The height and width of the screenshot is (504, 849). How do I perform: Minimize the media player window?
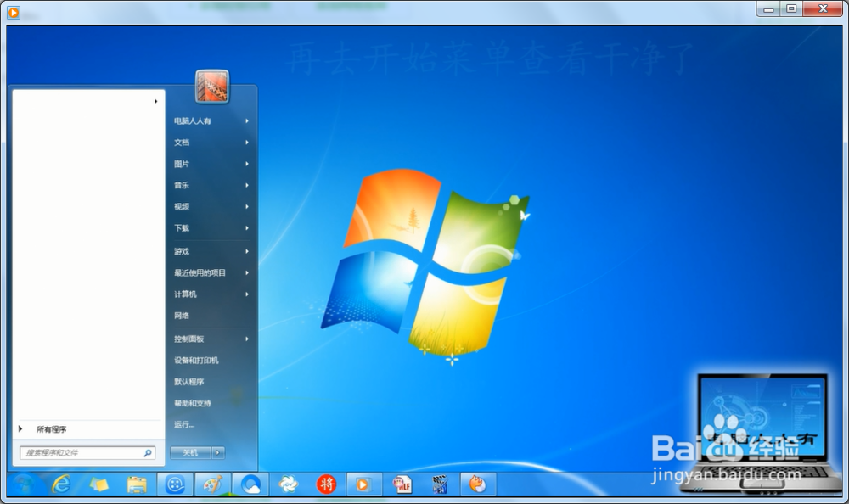(768, 9)
